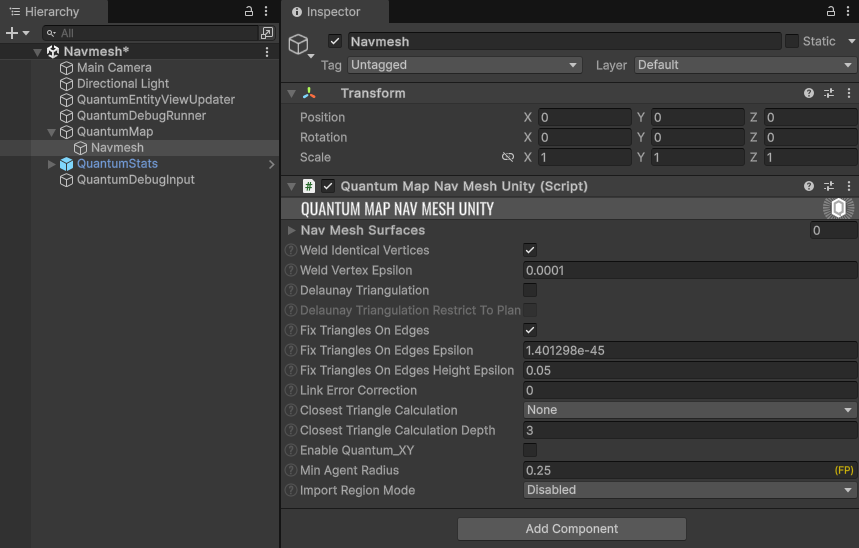Screen dimensions: 859x548
Task: Open Import Region Mode dropdown
Action: 690,490
